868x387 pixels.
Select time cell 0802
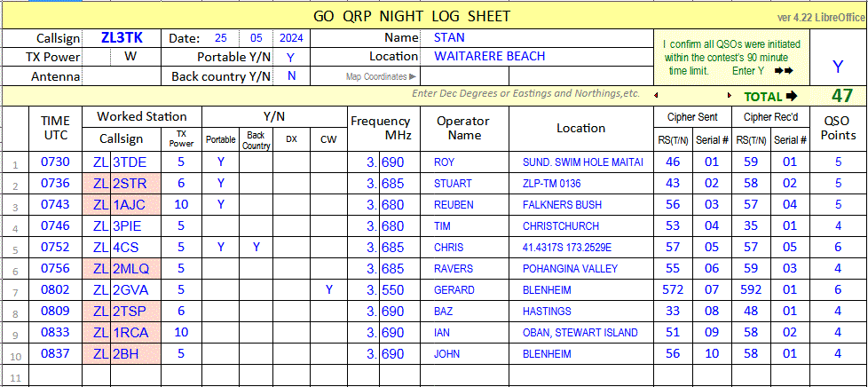coord(55,289)
